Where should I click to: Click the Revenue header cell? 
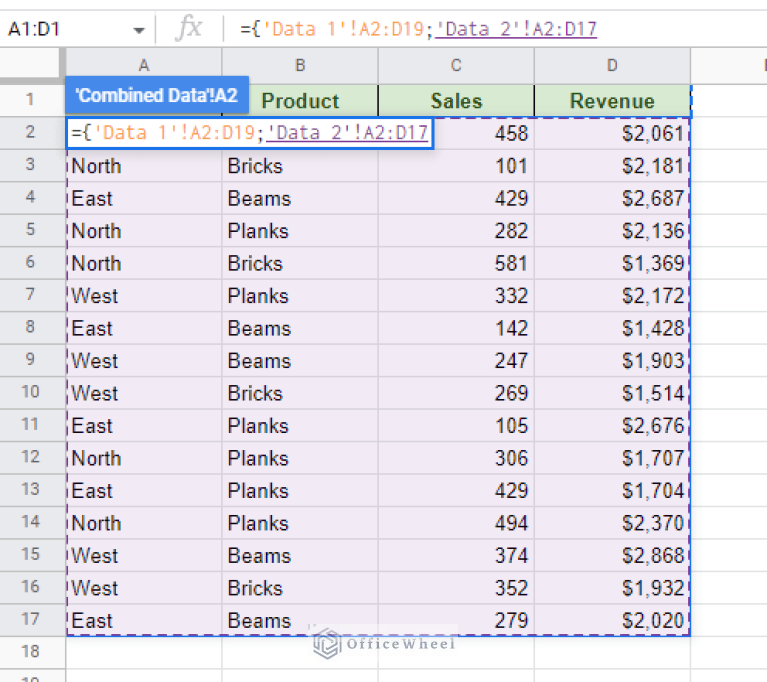coord(612,101)
